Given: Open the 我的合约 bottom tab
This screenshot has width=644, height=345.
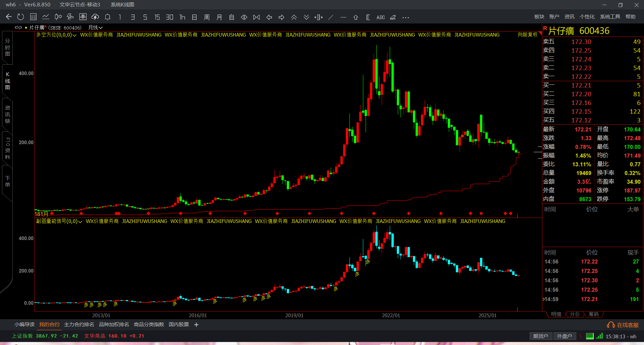Looking at the screenshot, I should point(49,325).
